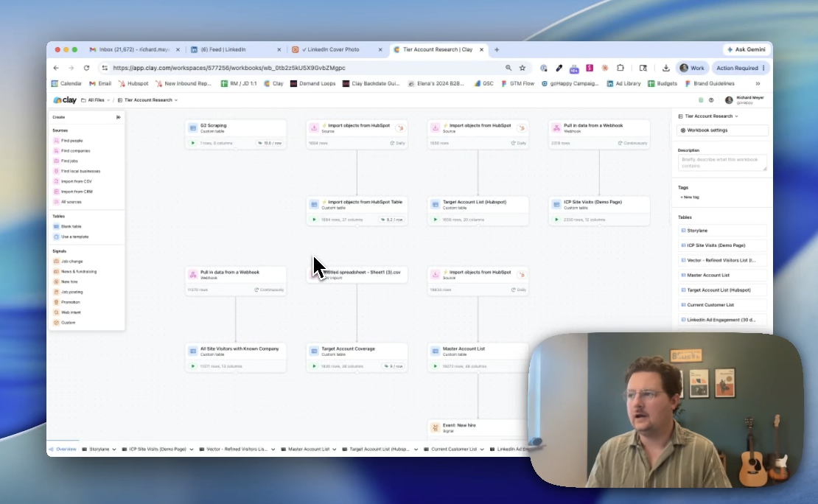Click the zoom magnifier icon in address bar
Image resolution: width=818 pixels, height=504 pixels.
(508, 68)
